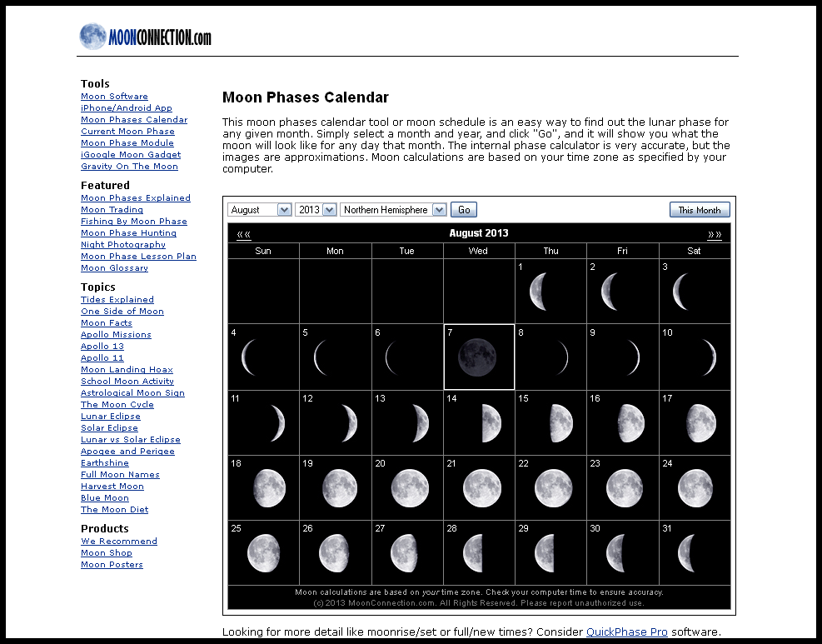Image resolution: width=822 pixels, height=644 pixels.
Task: Go to next month with » arrows
Action: click(x=715, y=234)
